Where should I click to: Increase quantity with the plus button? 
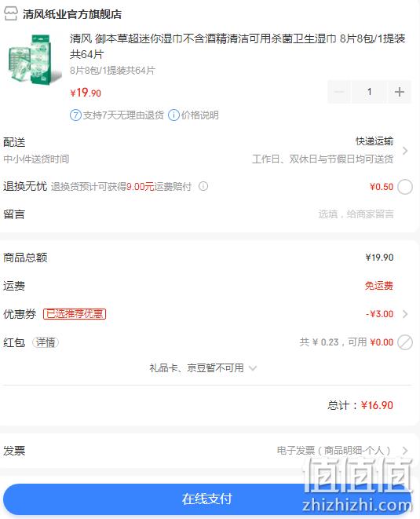pos(400,92)
